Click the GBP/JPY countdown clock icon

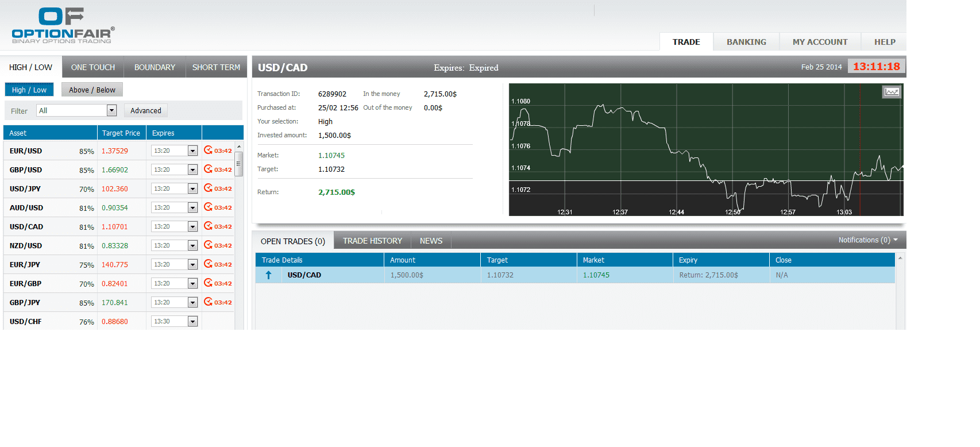pyautogui.click(x=208, y=302)
